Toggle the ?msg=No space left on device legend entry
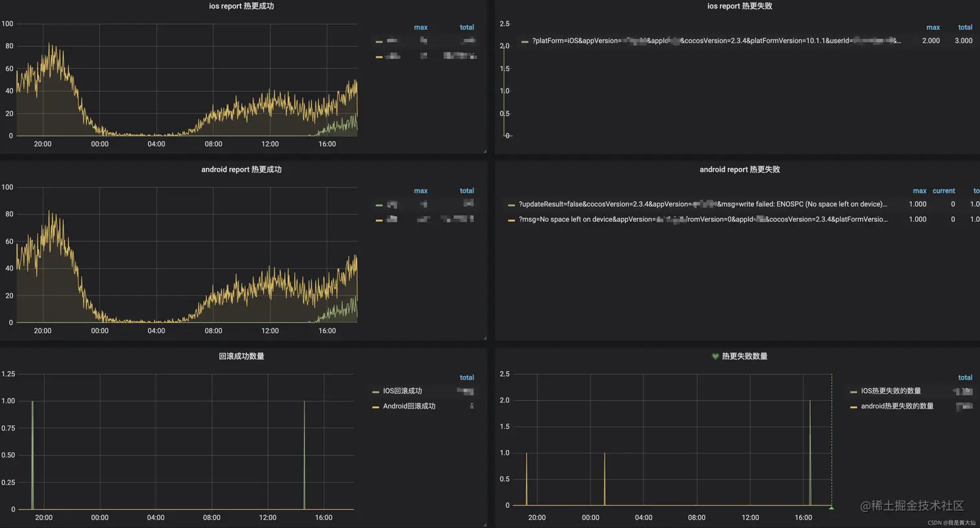This screenshot has width=980, height=528. 703,219
